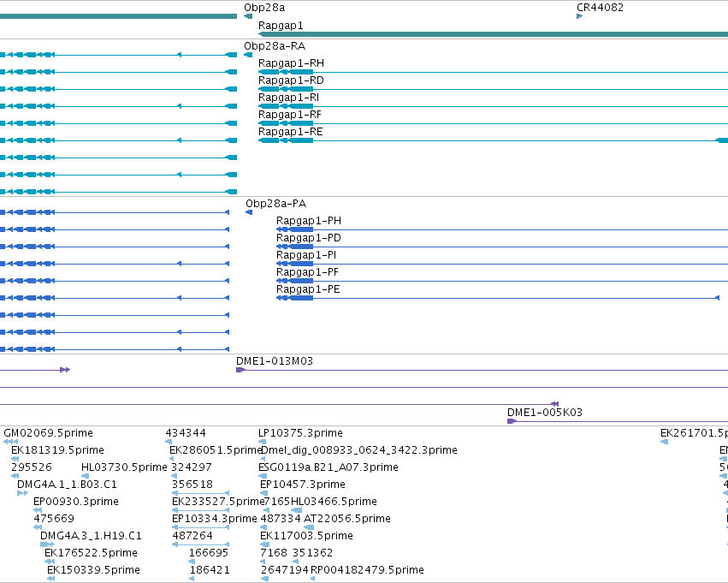This screenshot has width=728, height=583.
Task: Select the DMG4A.3_1.H19.C1 EST label
Action: point(91,536)
